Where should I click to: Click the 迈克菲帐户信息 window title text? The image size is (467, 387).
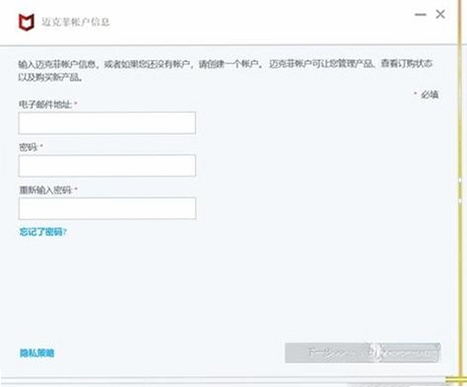76,22
